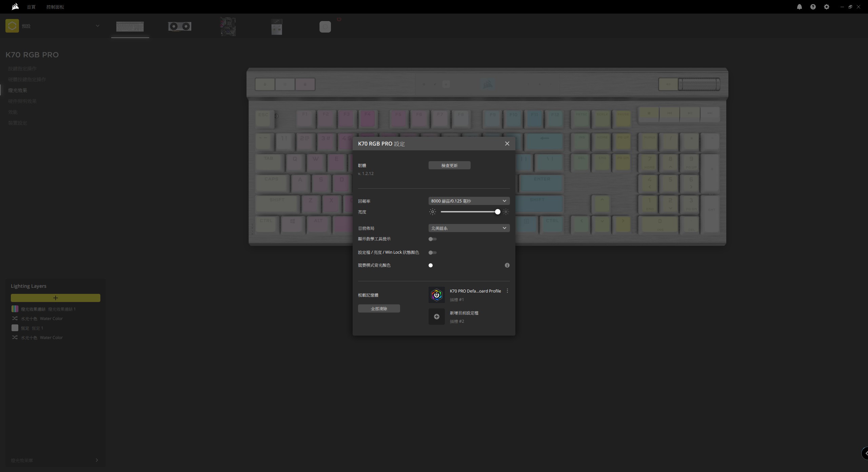The image size is (868, 472).
Task: Select the white rounded device icon
Action: point(325,27)
